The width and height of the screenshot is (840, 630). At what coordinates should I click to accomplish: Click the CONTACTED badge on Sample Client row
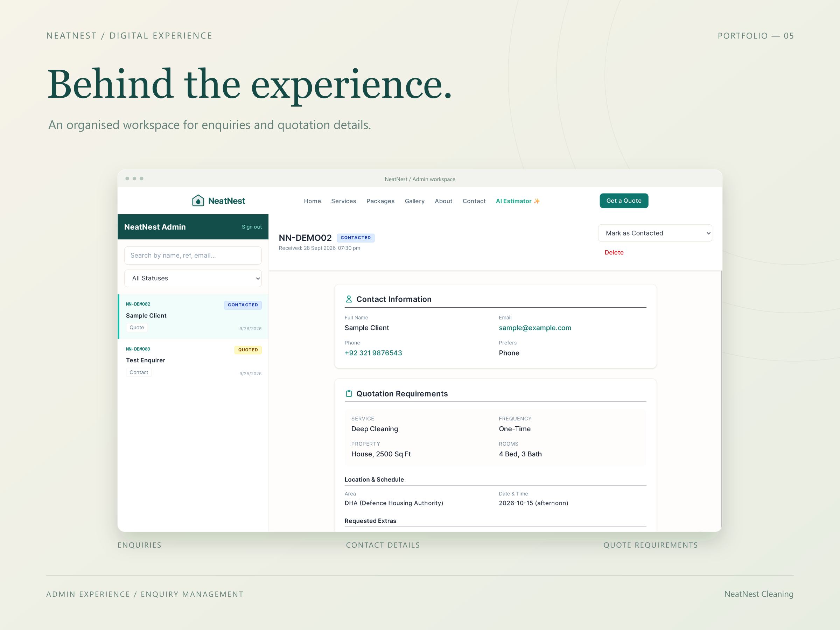click(243, 305)
